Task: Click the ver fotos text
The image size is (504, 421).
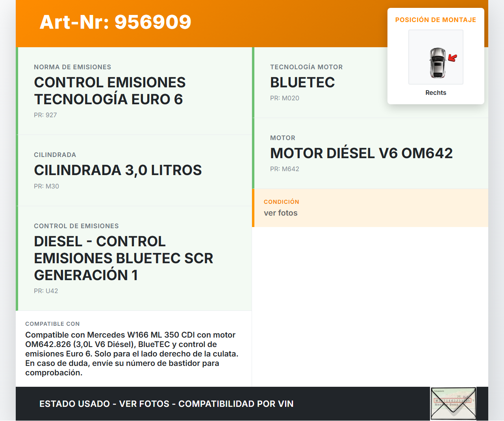Action: (x=281, y=213)
